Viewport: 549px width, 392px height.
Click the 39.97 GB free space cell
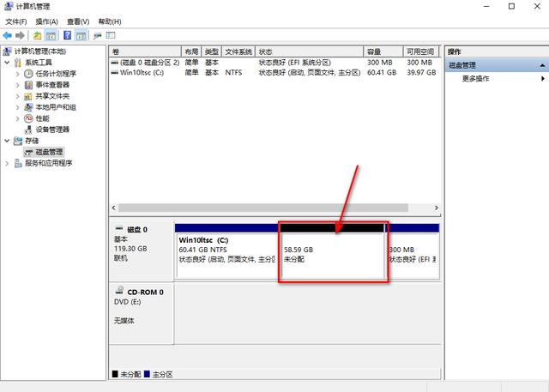click(421, 72)
